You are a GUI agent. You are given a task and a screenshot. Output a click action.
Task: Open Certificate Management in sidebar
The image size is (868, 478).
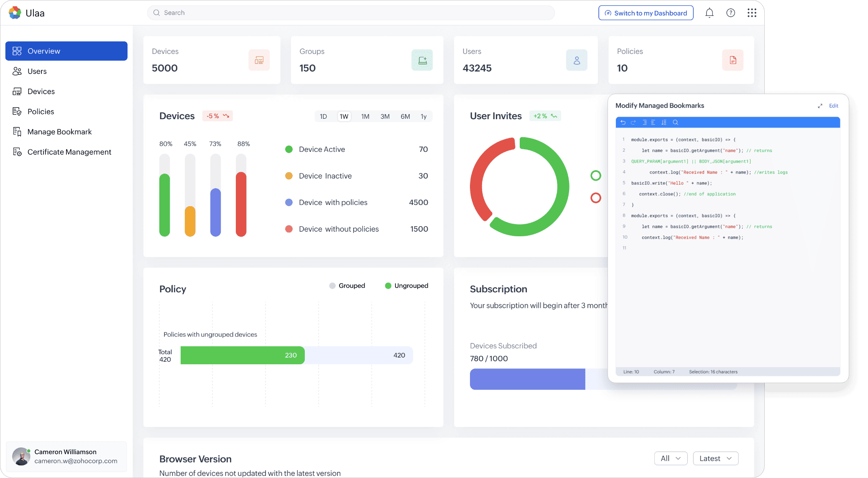coord(69,152)
